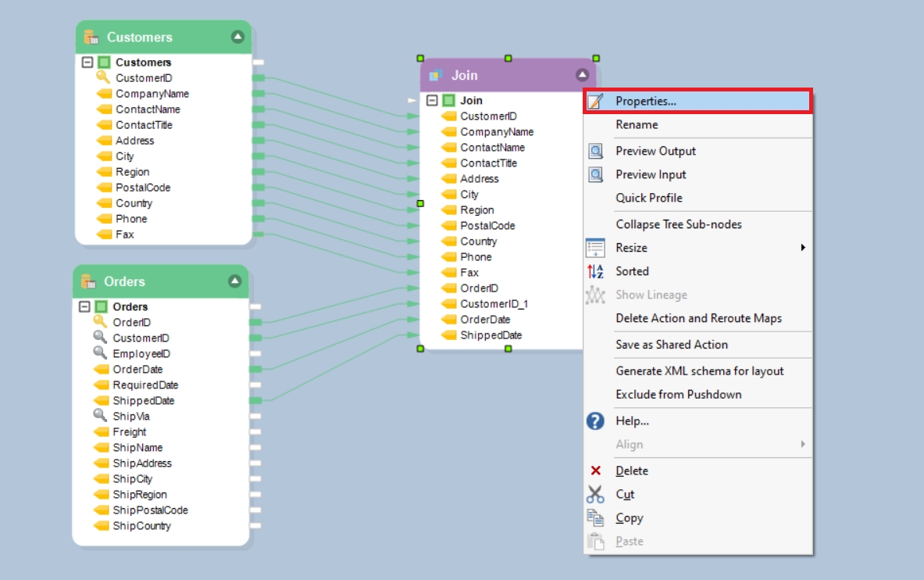The width and height of the screenshot is (924, 580).
Task: Click the Properties pencil icon in context menu
Action: click(x=596, y=102)
